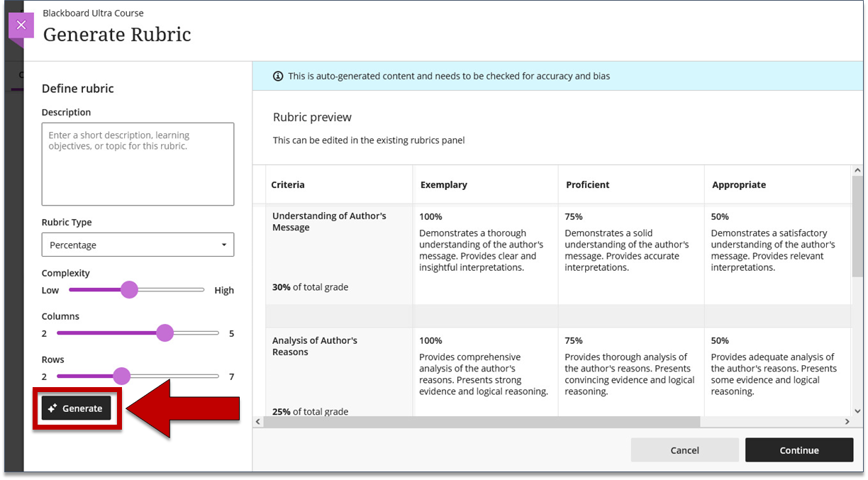The image size is (868, 480).
Task: Click the horizontal scrollbar thumb under the rubric
Action: (x=482, y=421)
